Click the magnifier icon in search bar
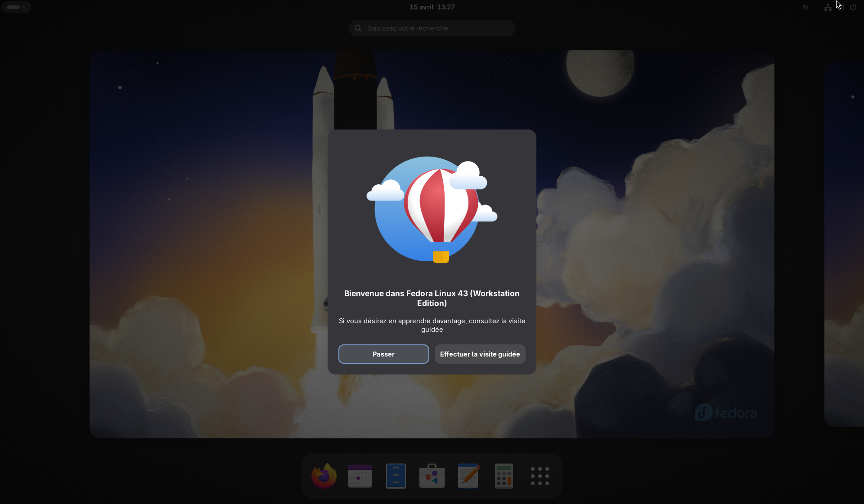Image resolution: width=864 pixels, height=504 pixels. tap(358, 28)
